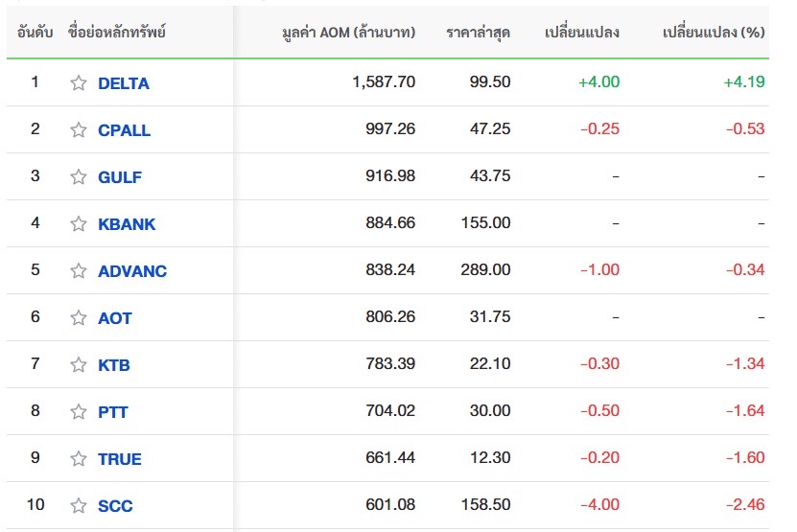Screen dimensions: 797x532
Task: Sort by the มูลค่า AOM column header
Action: click(349, 33)
